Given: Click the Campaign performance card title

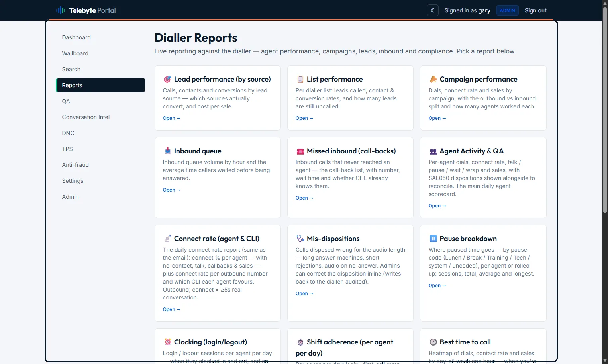Looking at the screenshot, I should pyautogui.click(x=479, y=79).
